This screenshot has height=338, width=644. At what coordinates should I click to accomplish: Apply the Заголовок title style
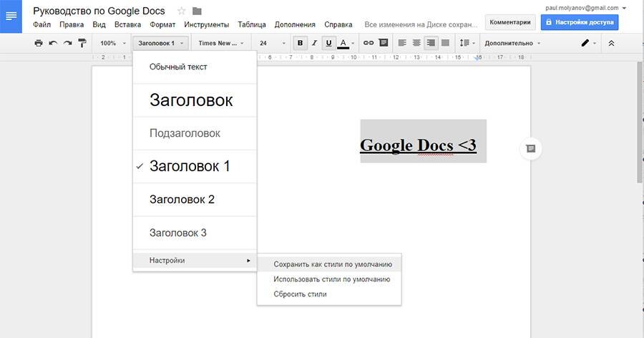pyautogui.click(x=195, y=100)
